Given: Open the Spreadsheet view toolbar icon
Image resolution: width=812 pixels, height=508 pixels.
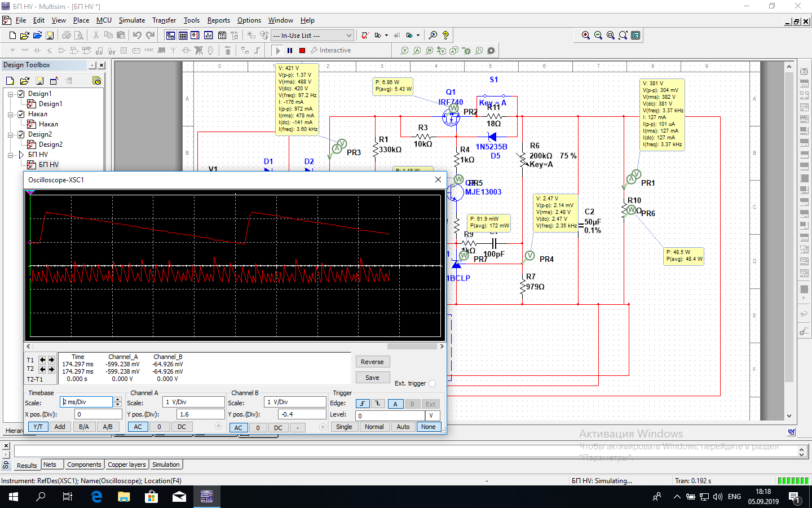Looking at the screenshot, I should (183, 35).
